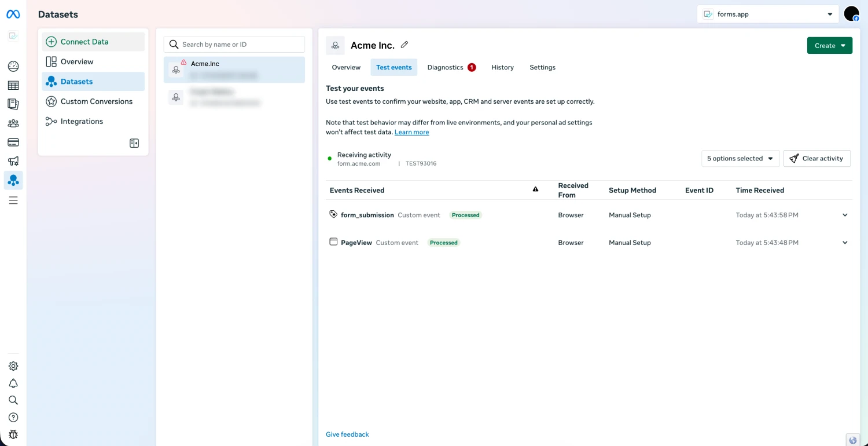
Task: Click the notifications bell icon
Action: 13,383
